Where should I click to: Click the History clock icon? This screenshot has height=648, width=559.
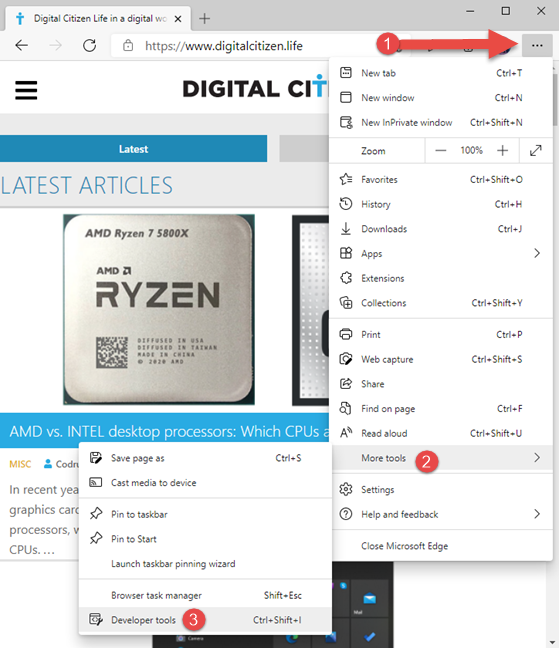tap(346, 204)
